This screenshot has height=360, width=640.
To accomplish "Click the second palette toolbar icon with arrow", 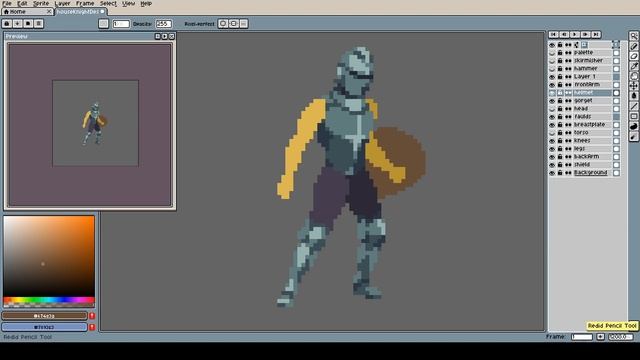I will (x=17, y=24).
